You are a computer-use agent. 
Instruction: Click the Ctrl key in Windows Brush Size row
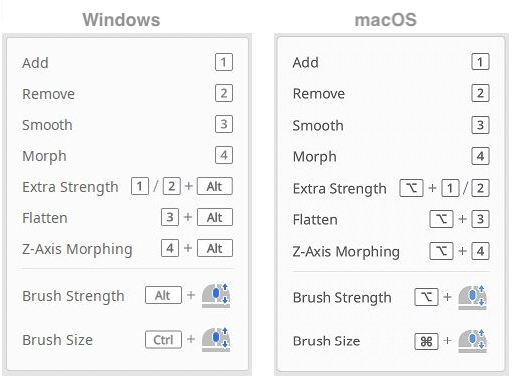coord(163,340)
